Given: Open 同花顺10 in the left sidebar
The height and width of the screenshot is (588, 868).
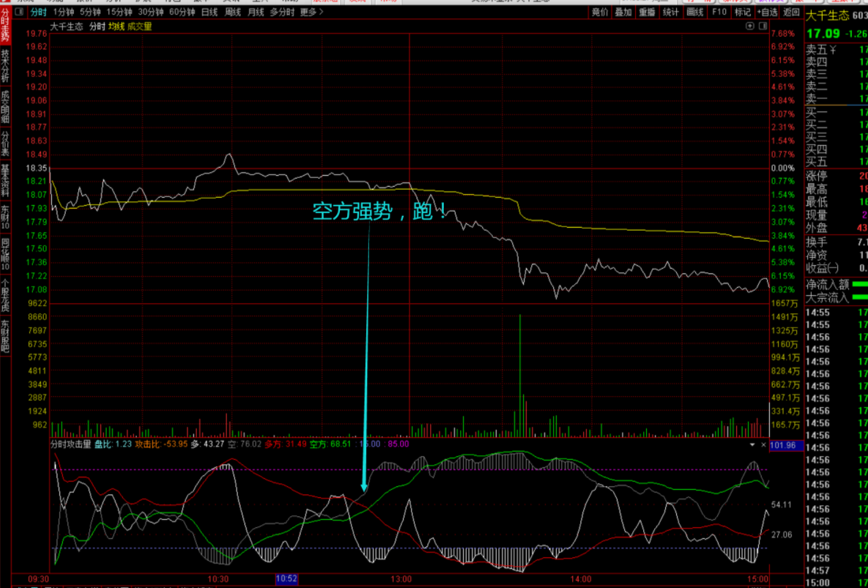Looking at the screenshot, I should [x=5, y=253].
